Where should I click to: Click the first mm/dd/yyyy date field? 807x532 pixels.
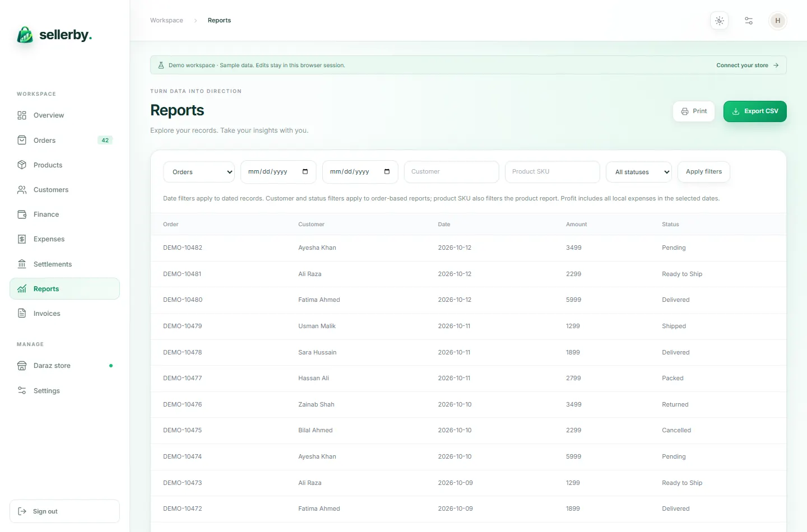coord(279,172)
